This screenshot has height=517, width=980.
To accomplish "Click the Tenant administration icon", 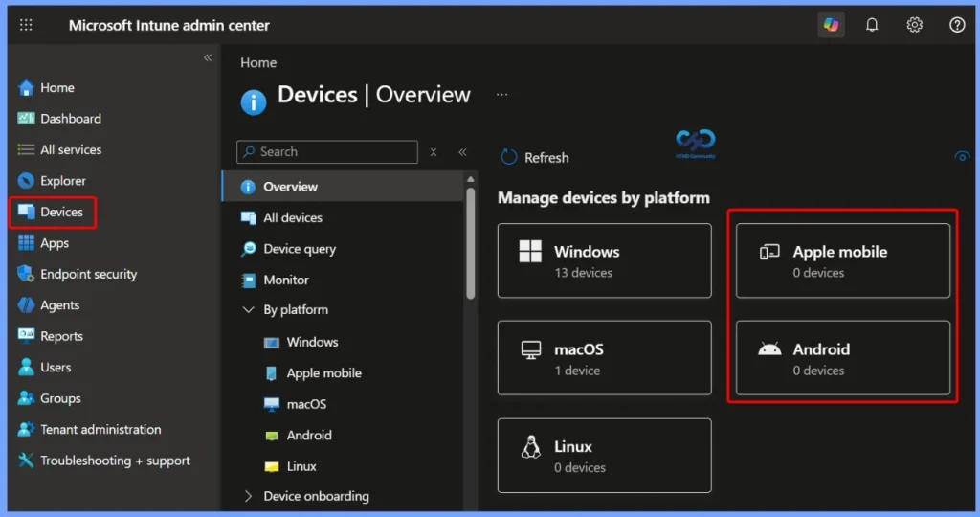I will [26, 430].
